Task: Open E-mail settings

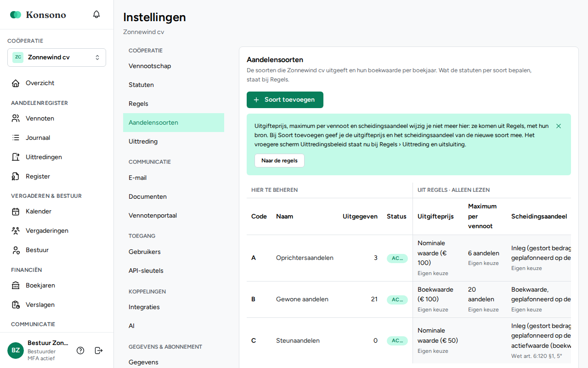Action: pos(174,178)
